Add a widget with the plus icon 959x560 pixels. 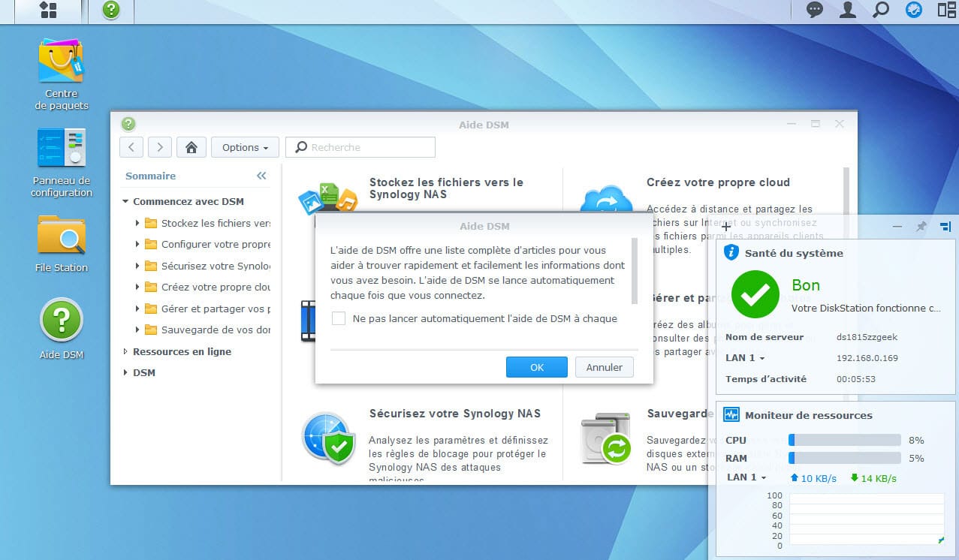725,226
